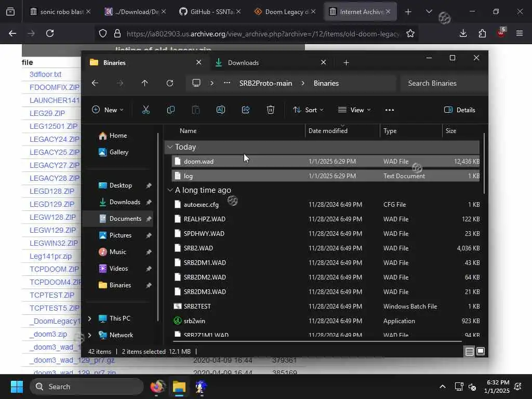Open 3dfloor.txt link on archive page

(46, 74)
